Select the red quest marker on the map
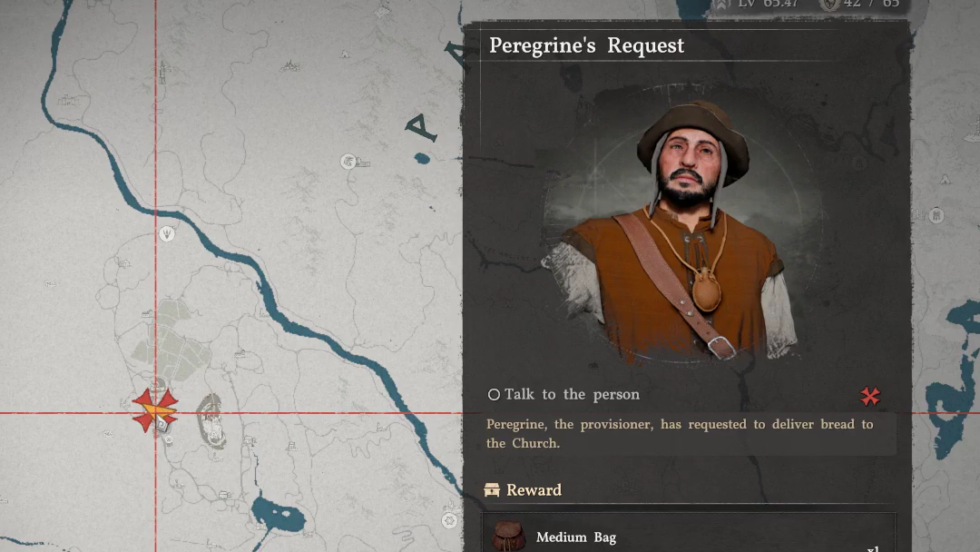This screenshot has height=552, width=980. (154, 409)
